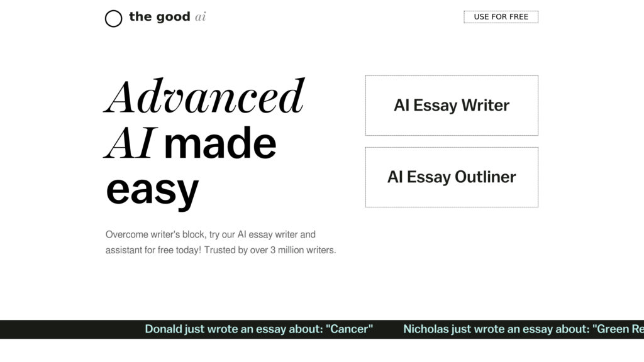Click the word "easy" in the headline

click(x=152, y=190)
